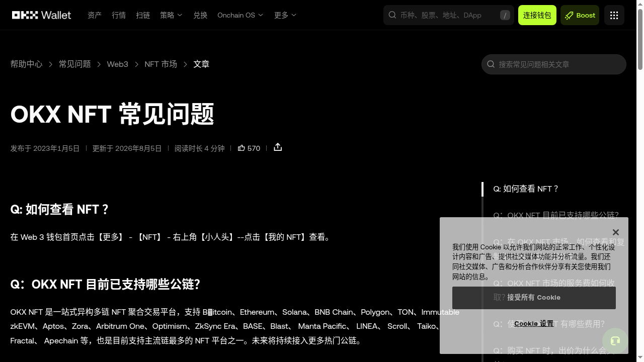The height and width of the screenshot is (362, 644).
Task: Click the 文章 breadcrumb text
Action: (201, 64)
